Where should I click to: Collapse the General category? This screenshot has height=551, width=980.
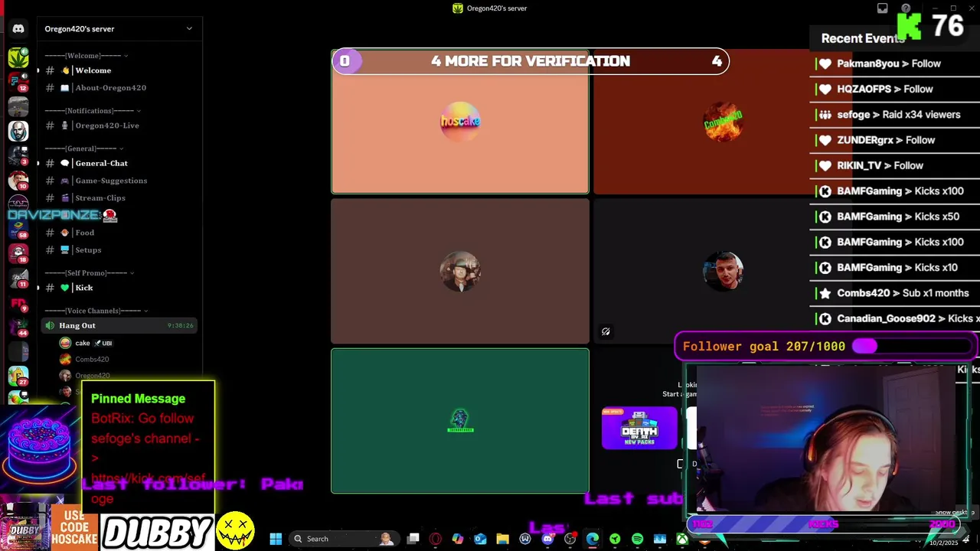coord(84,148)
